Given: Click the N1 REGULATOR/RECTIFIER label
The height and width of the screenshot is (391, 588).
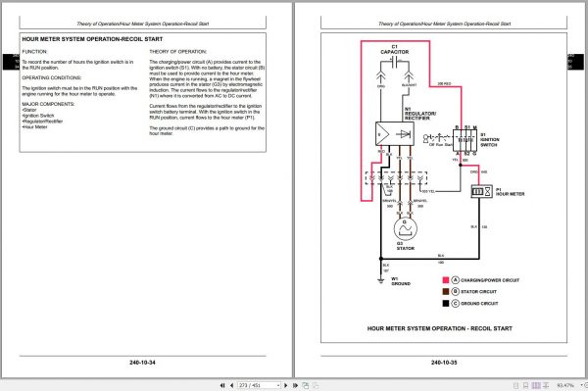Looking at the screenshot, I should point(420,114).
